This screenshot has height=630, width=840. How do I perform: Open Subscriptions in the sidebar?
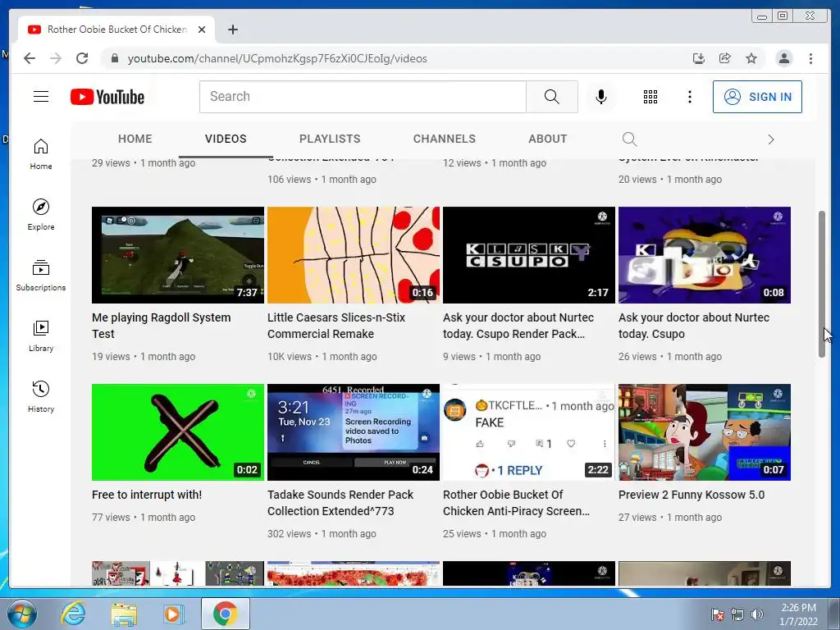[x=41, y=276]
